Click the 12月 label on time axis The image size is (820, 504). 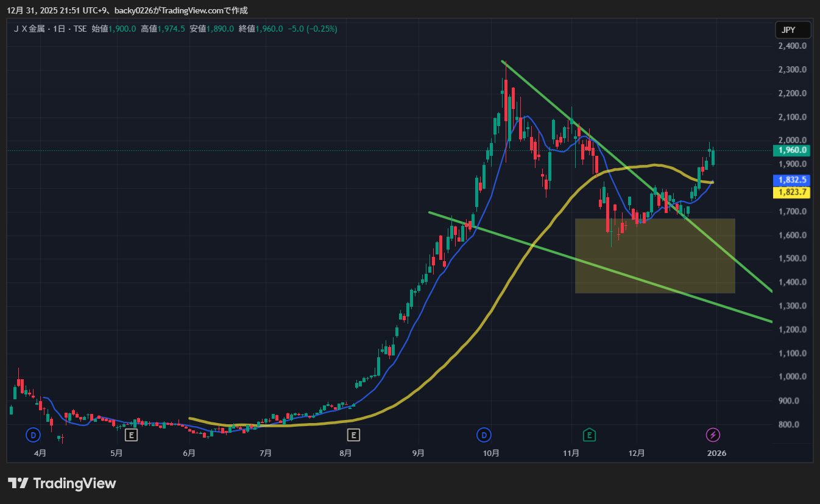click(637, 453)
